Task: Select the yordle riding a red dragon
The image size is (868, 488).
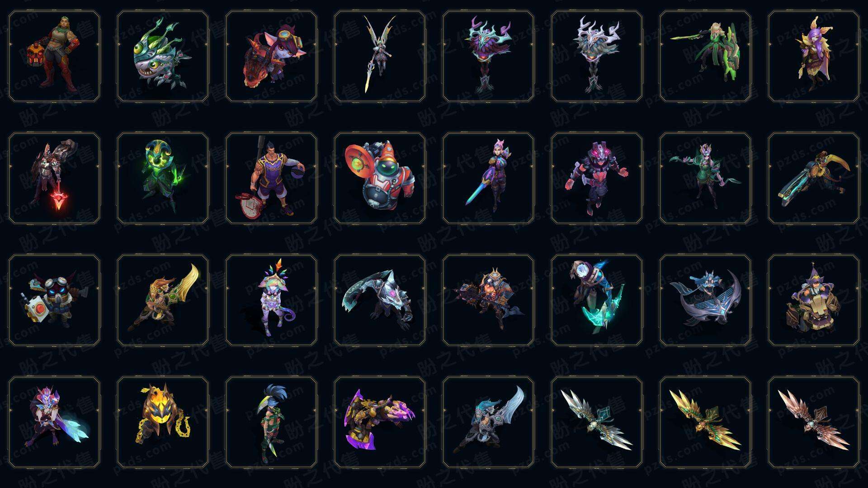Action: pyautogui.click(x=271, y=56)
